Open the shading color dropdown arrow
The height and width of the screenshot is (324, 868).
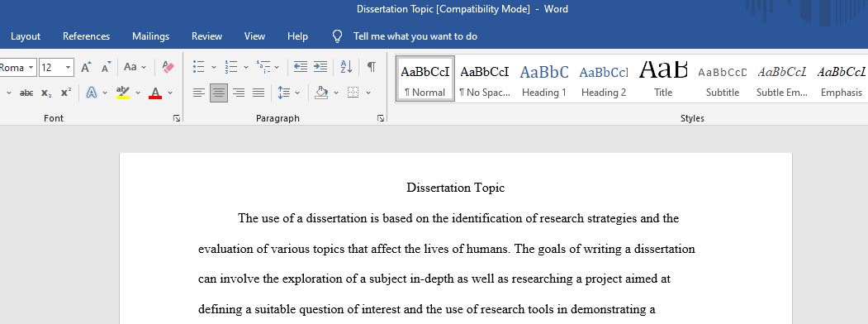(x=336, y=93)
